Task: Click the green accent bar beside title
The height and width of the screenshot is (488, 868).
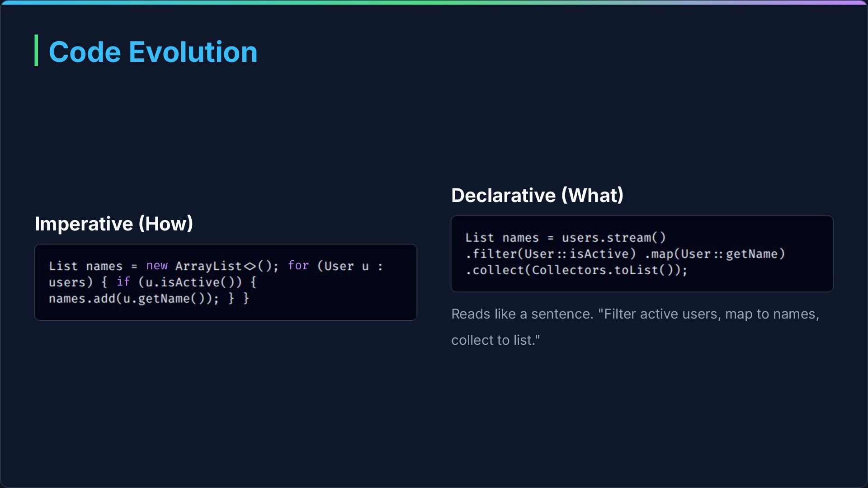Action: tap(36, 50)
